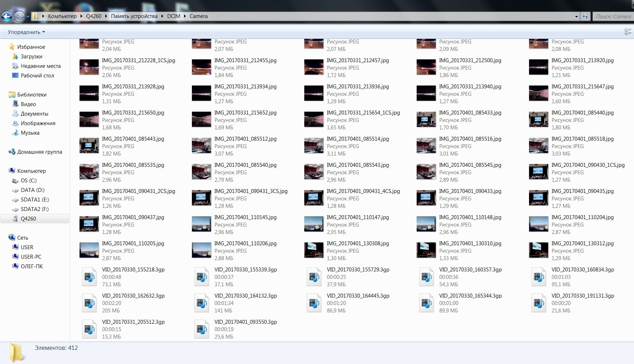The height and width of the screenshot is (364, 634).
Task: Open the Загрузки folder in favorites
Action: 31,57
